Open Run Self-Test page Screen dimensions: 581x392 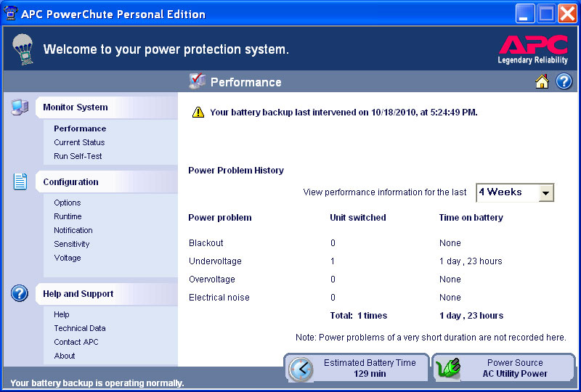[78, 156]
